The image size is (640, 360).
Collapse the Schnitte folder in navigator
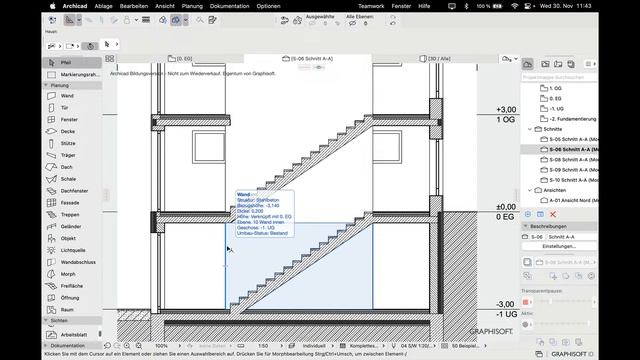[x=530, y=129]
